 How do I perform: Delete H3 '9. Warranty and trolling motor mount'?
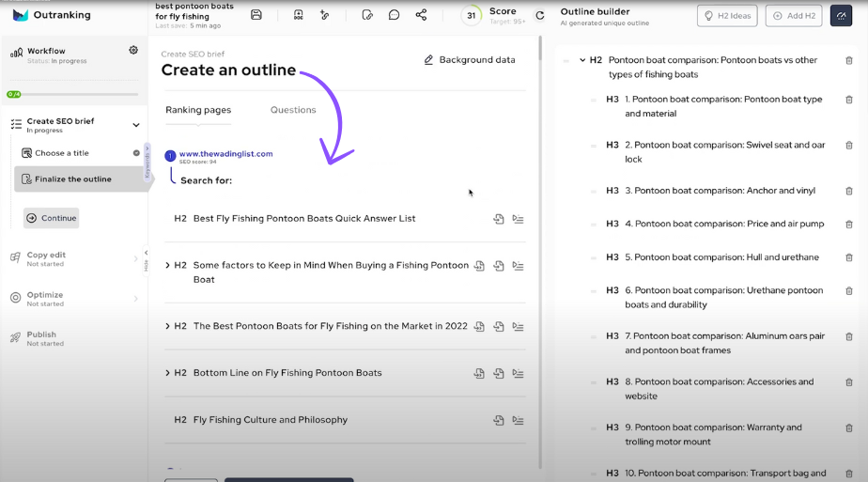point(848,428)
